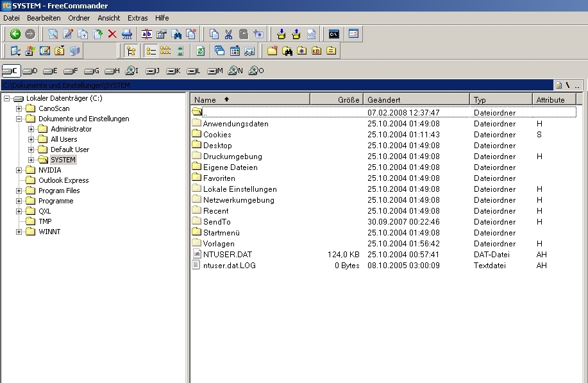This screenshot has width=588, height=383.
Task: Open the Hilfe menu
Action: tap(162, 18)
